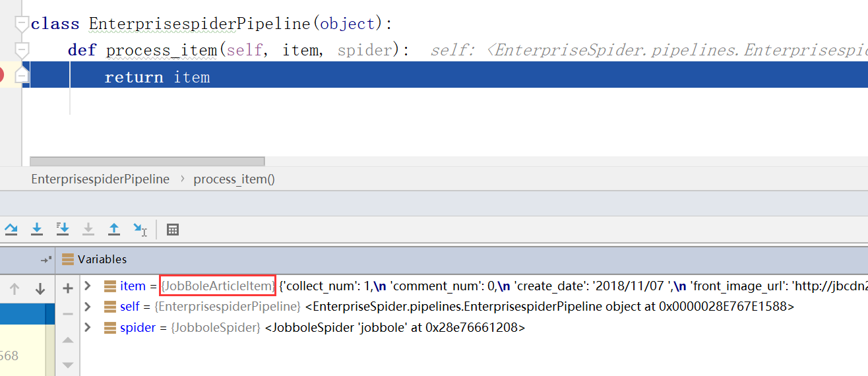Click the restore layout pin icon beside Variables
This screenshot has height=376, width=868.
46,260
